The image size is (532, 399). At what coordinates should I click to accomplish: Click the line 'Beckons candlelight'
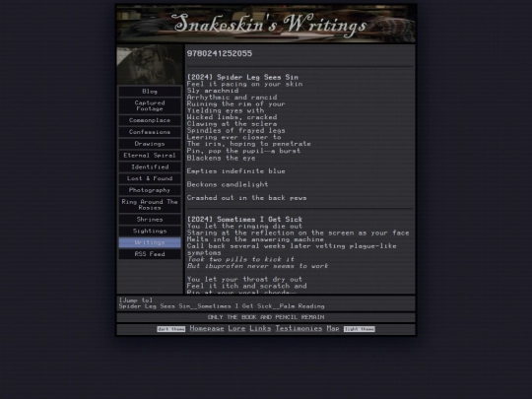click(228, 184)
